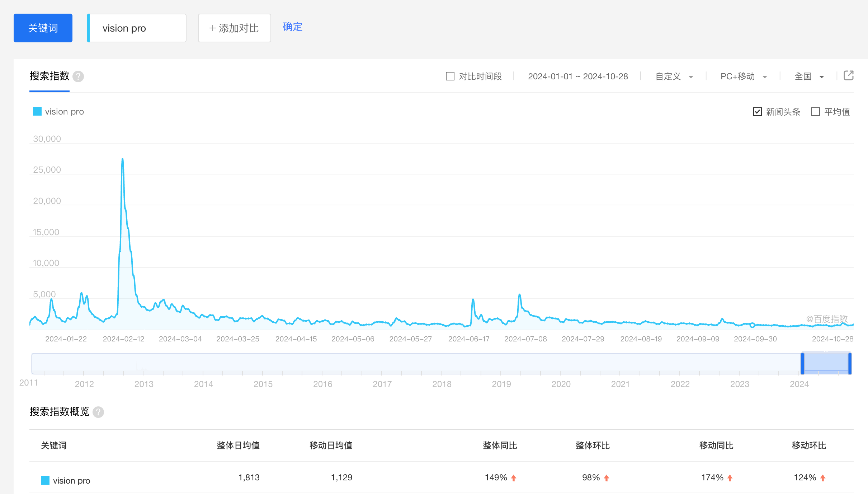
Task: Enable the 对比时间段 checkbox
Action: coord(450,76)
